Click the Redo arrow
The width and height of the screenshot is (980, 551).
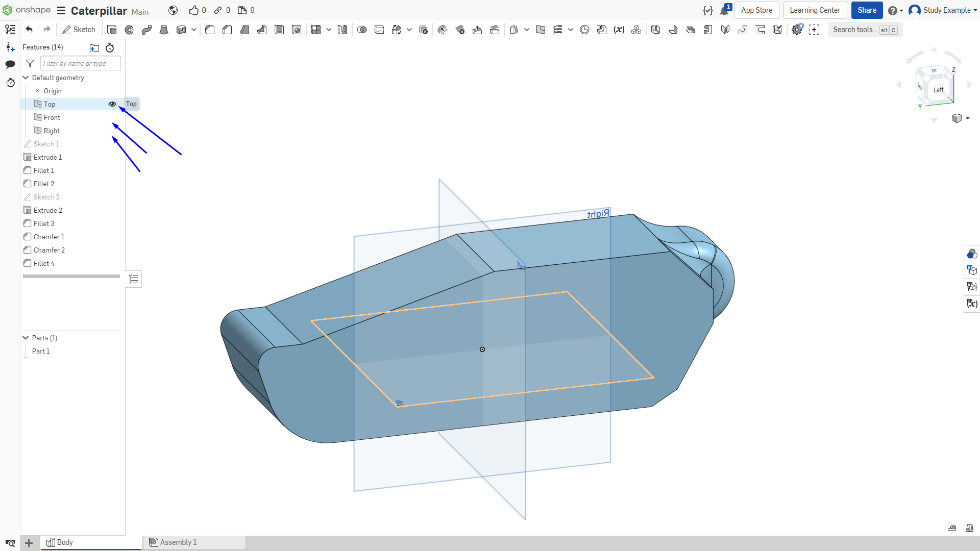tap(47, 30)
